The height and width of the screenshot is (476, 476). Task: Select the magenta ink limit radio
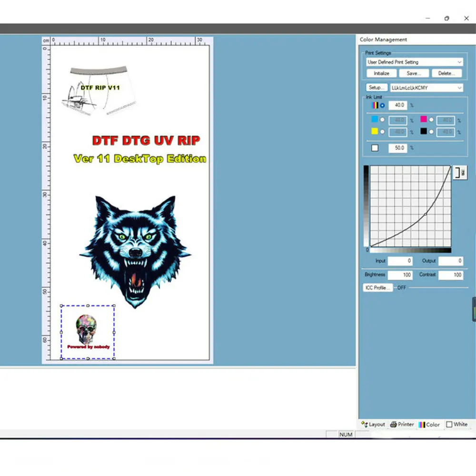tap(431, 120)
